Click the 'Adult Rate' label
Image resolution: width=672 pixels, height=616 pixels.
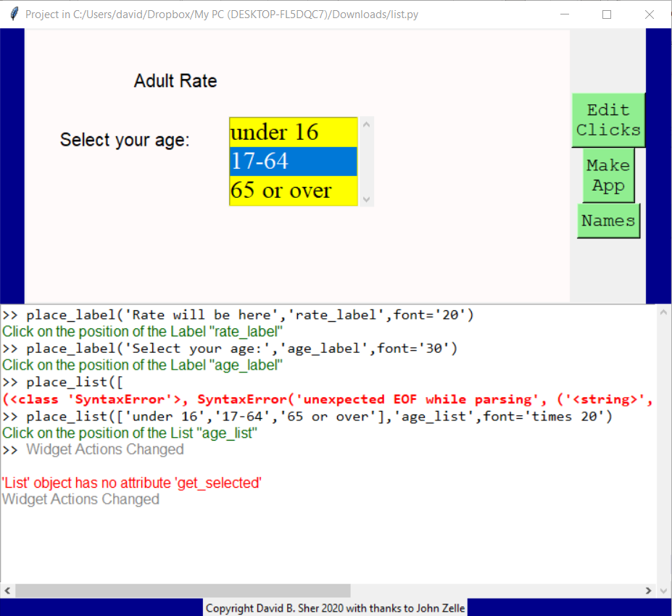[x=175, y=81]
